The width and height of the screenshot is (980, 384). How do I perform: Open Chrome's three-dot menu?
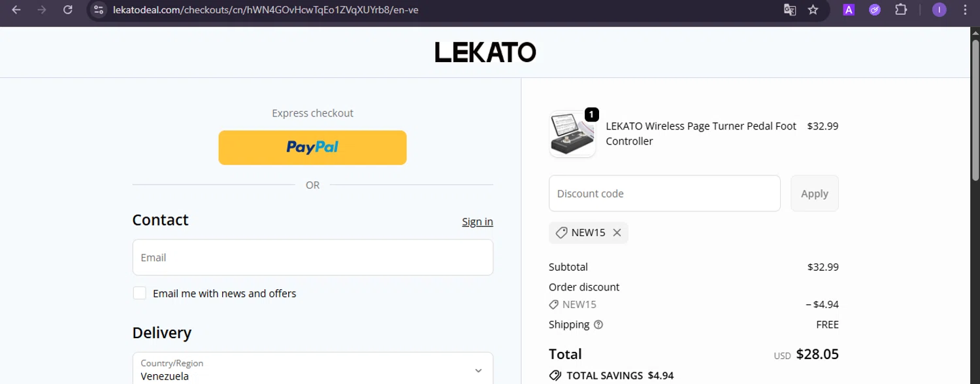(966, 10)
